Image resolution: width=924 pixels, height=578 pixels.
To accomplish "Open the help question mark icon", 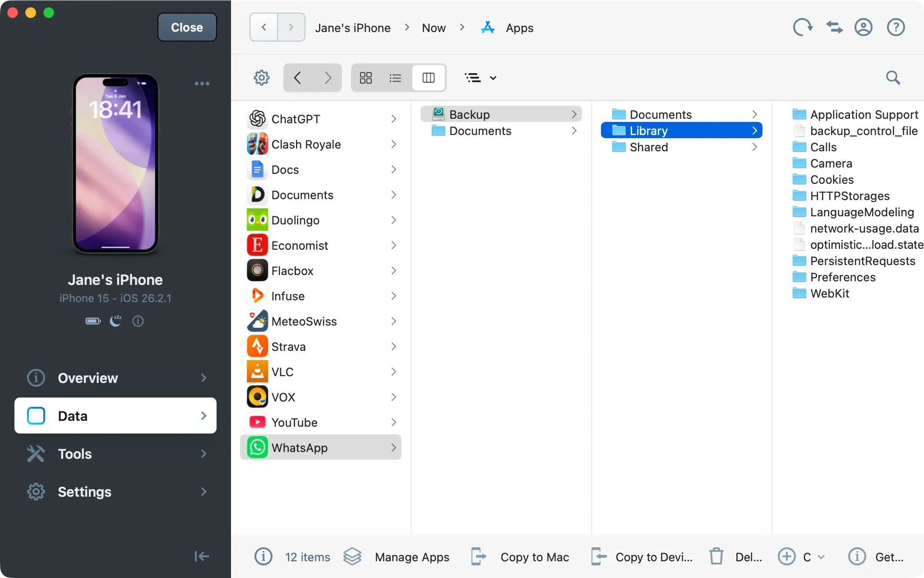I will click(x=896, y=28).
